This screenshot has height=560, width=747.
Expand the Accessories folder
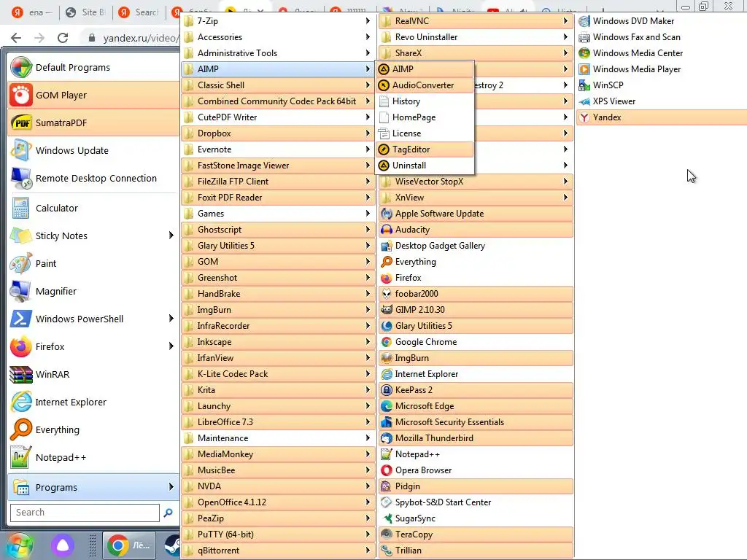click(x=278, y=37)
